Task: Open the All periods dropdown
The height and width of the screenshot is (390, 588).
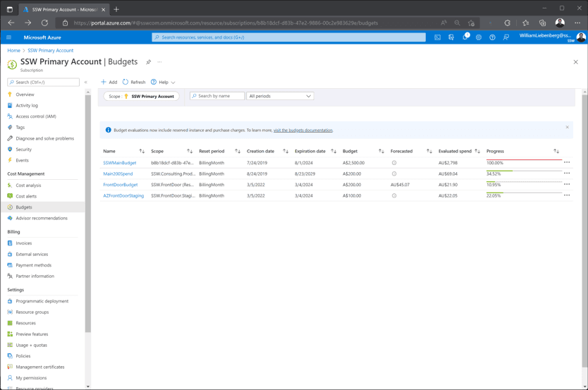Action: pyautogui.click(x=280, y=96)
